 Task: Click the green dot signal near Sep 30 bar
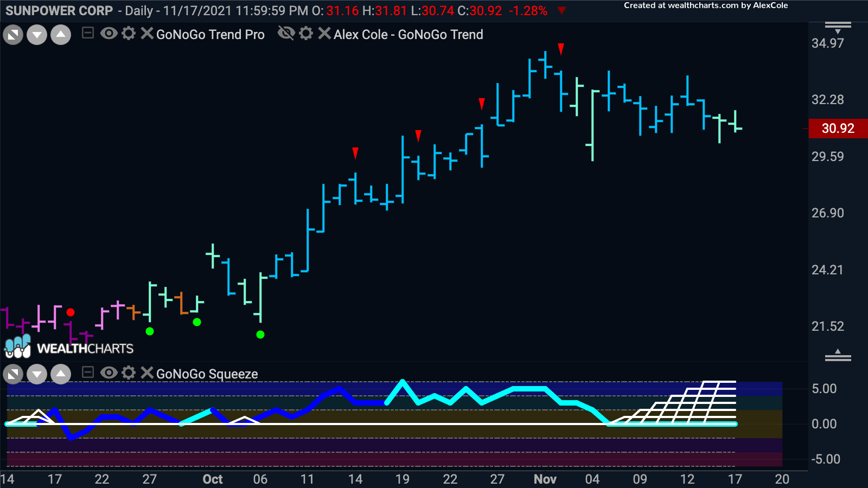coord(197,322)
